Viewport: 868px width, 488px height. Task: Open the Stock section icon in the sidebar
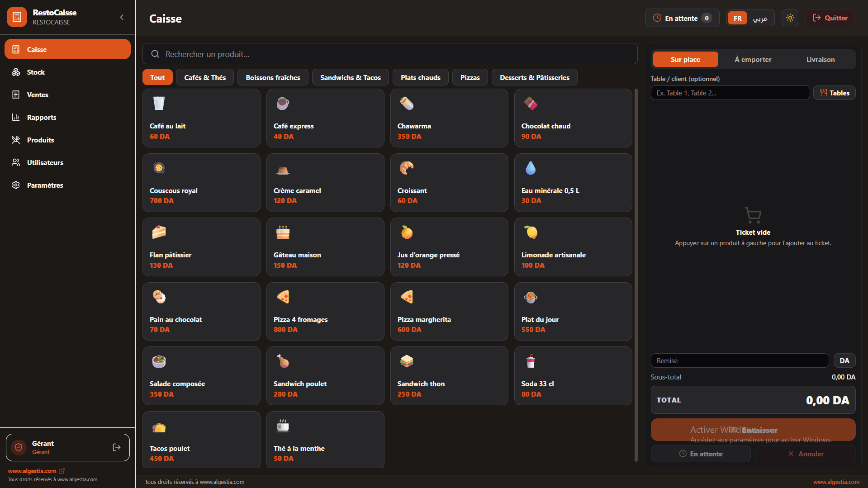tap(16, 72)
